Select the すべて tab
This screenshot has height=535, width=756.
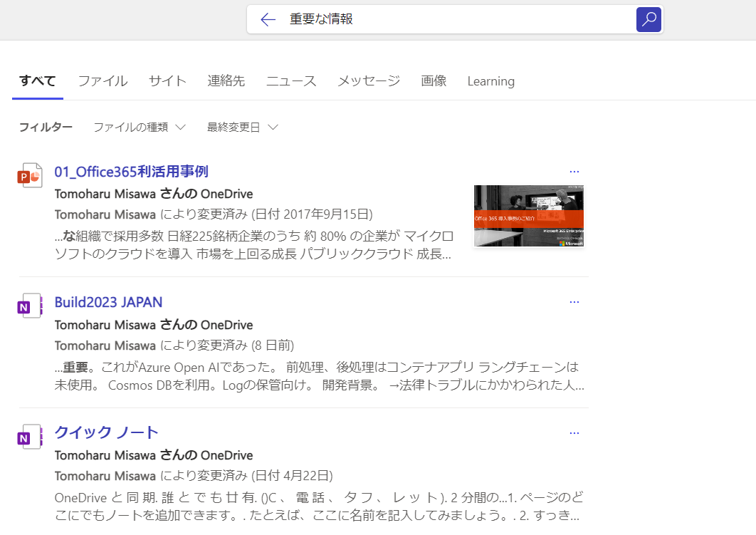(x=38, y=81)
